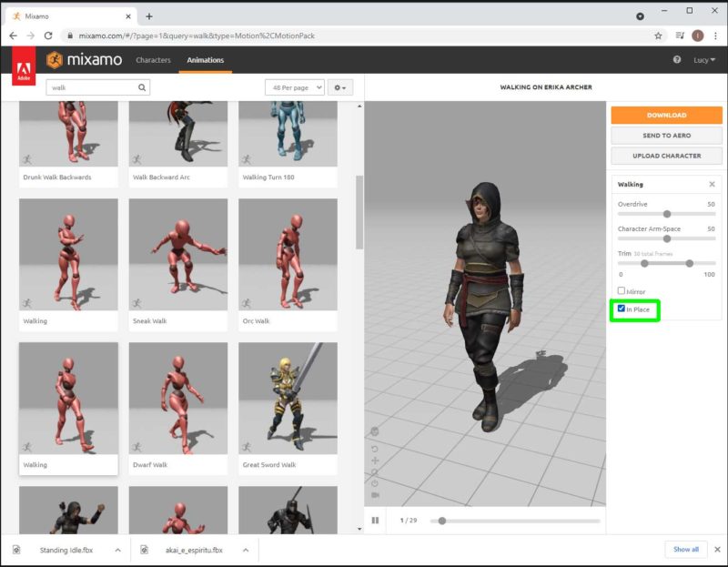The height and width of the screenshot is (567, 728).
Task: Select the zoom magnifier tool in the viewport
Action: pyautogui.click(x=374, y=470)
